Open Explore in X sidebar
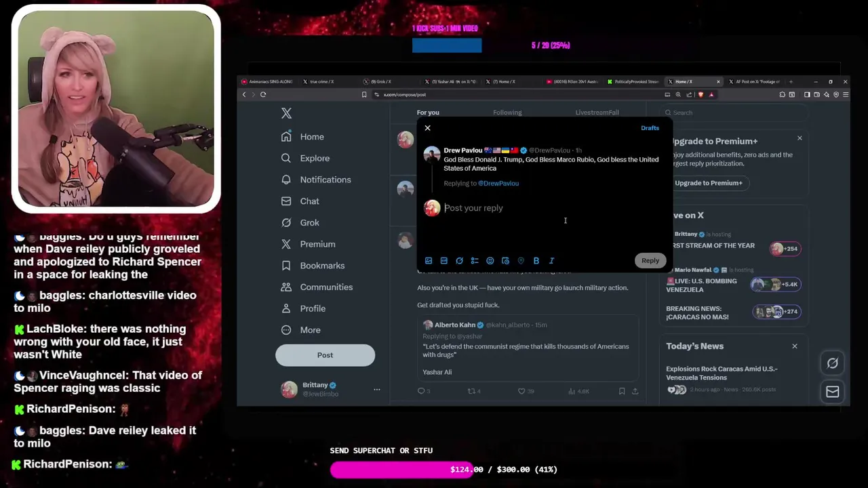The width and height of the screenshot is (868, 488). (305, 159)
